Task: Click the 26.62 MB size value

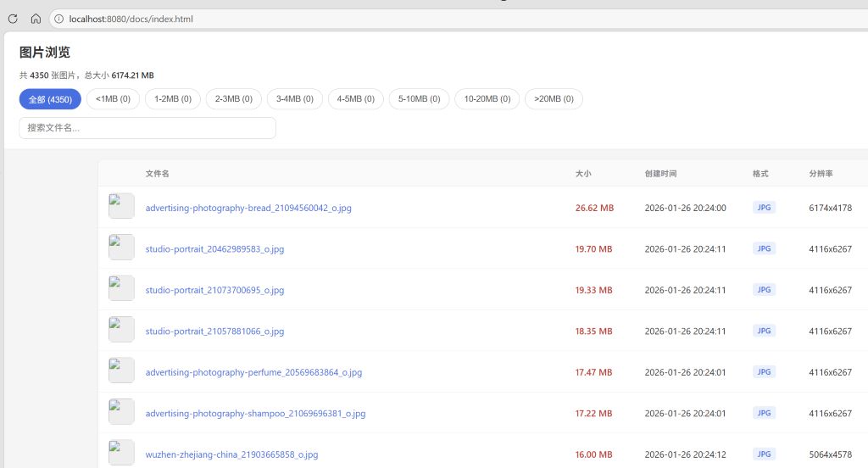Action: point(594,208)
